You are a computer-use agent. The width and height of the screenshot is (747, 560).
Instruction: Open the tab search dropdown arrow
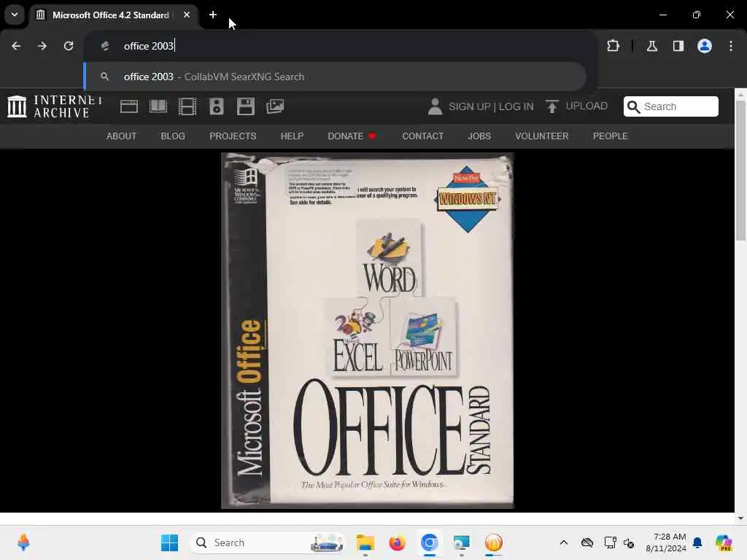pyautogui.click(x=15, y=15)
